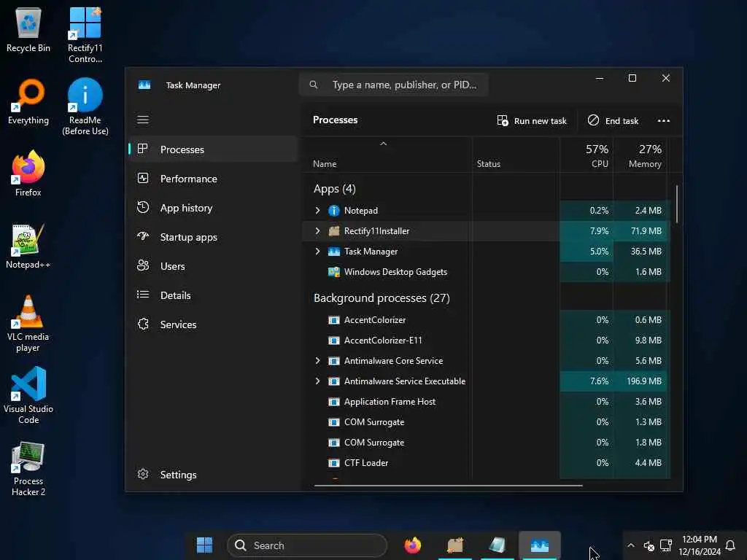This screenshot has width=747, height=560.
Task: Go to the Processes page
Action: (213, 149)
